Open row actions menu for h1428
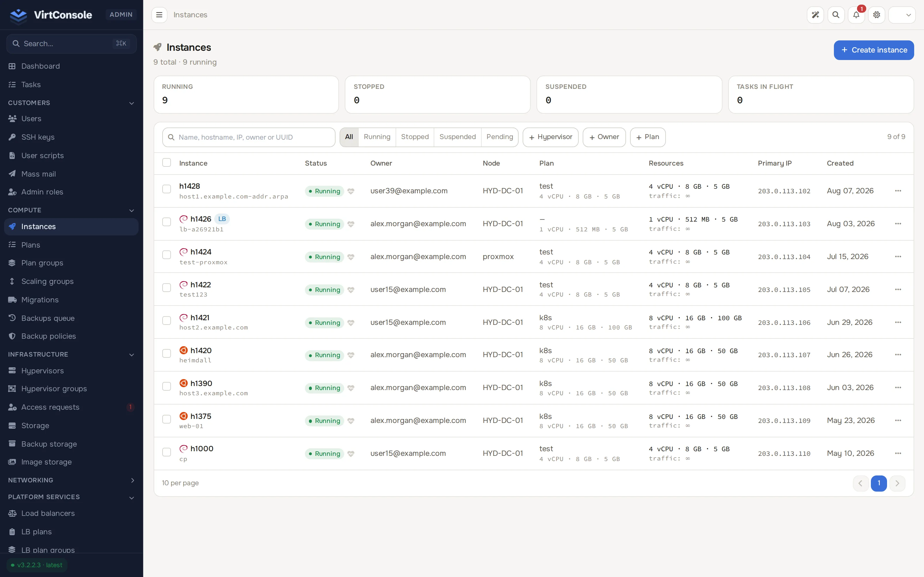Viewport: 924px width, 577px height. click(x=898, y=191)
